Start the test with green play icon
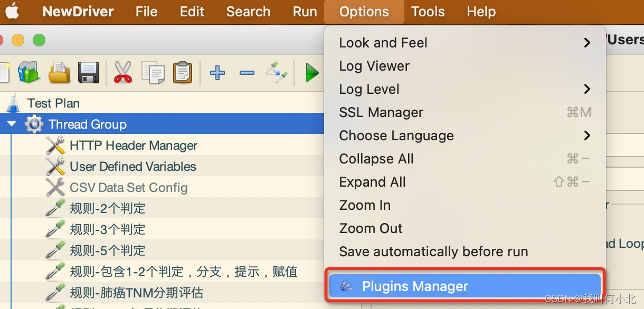Screen dimensions: 644x309 [x=312, y=73]
